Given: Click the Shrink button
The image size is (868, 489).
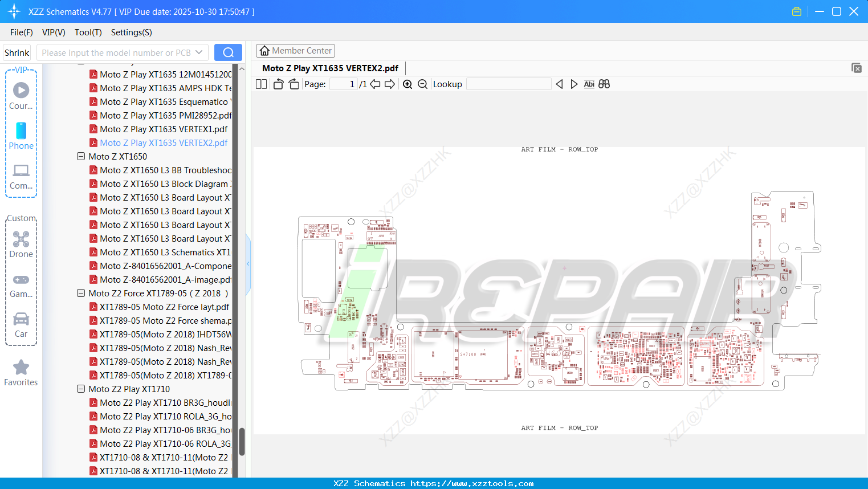Looking at the screenshot, I should tap(17, 52).
